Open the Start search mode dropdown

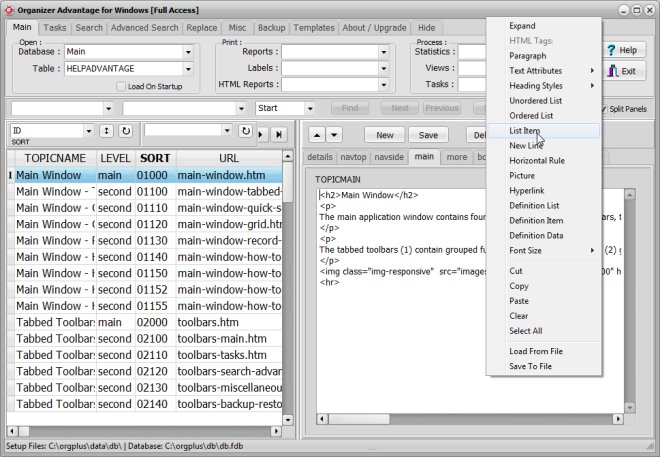click(310, 109)
